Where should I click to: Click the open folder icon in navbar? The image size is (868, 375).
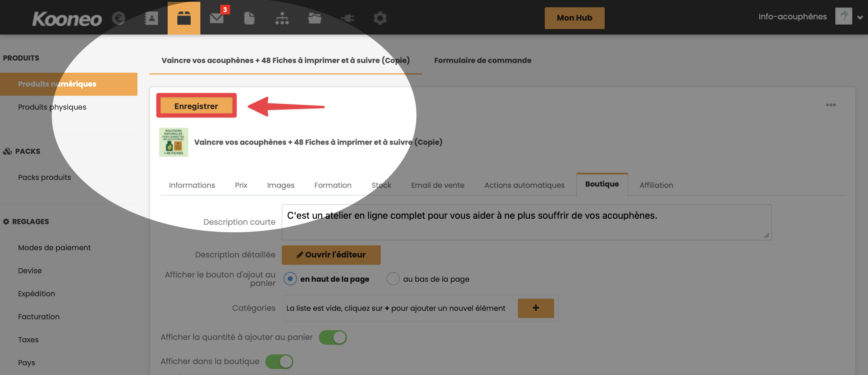314,18
